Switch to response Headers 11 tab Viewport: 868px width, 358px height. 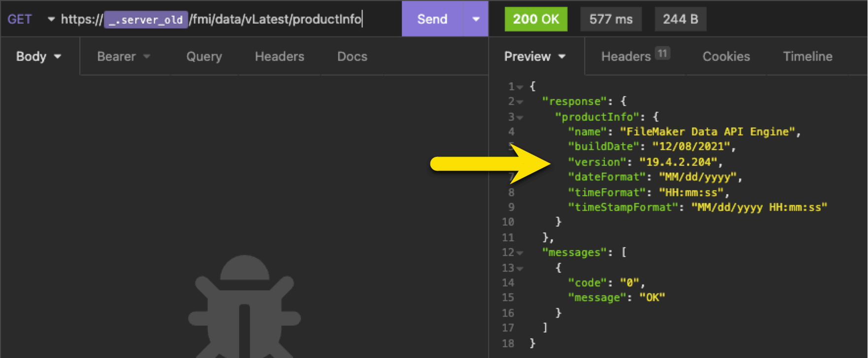tap(635, 56)
